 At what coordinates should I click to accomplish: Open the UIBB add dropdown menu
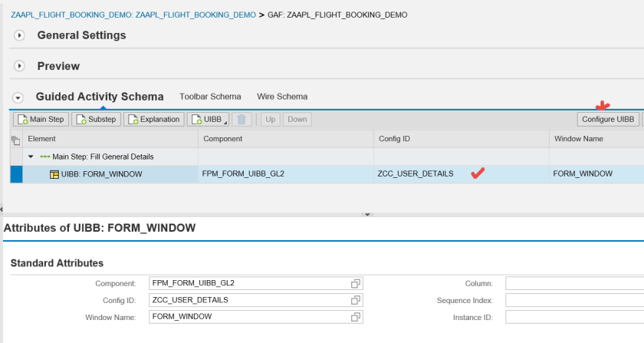coord(209,120)
